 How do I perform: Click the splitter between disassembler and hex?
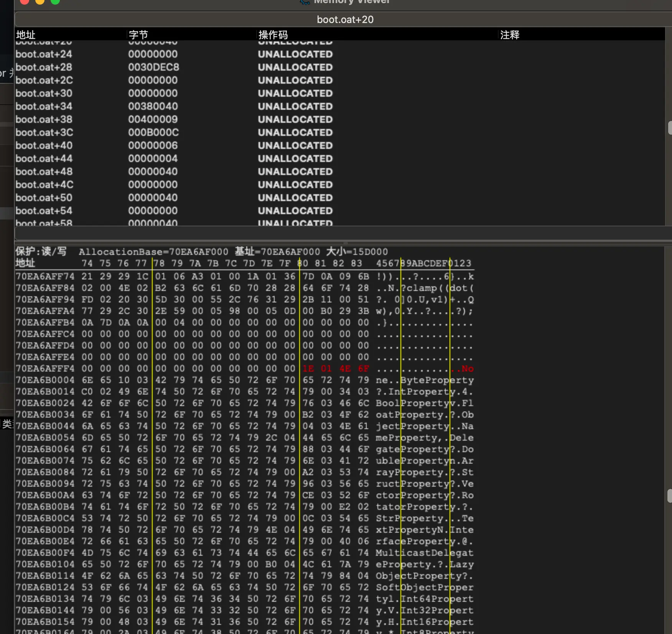pos(344,243)
